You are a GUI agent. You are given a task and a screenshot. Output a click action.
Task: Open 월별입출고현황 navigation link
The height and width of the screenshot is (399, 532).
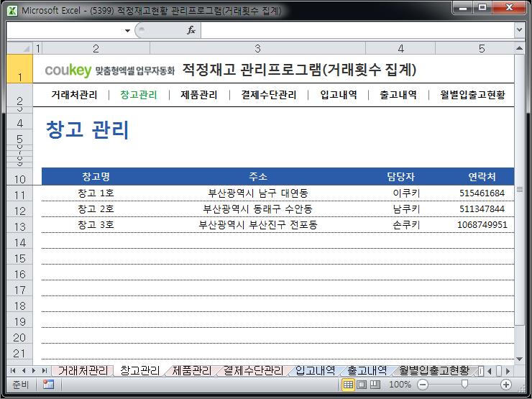(472, 95)
